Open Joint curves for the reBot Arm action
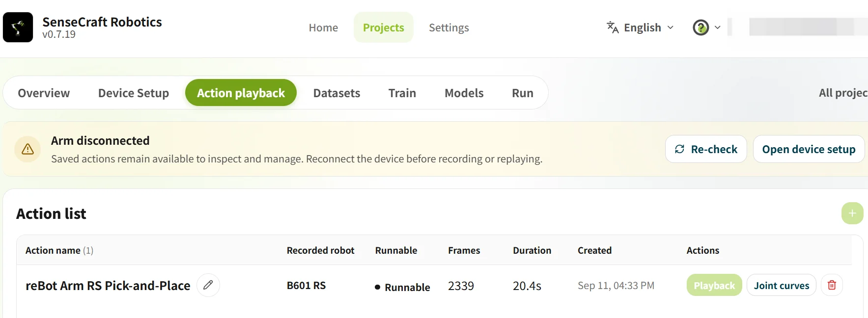Viewport: 868px width, 318px height. [782, 285]
